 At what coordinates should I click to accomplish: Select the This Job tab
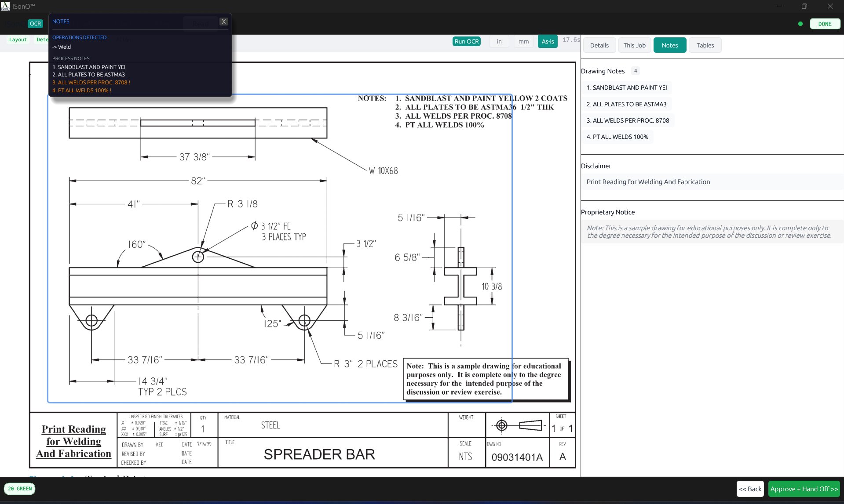tap(634, 45)
